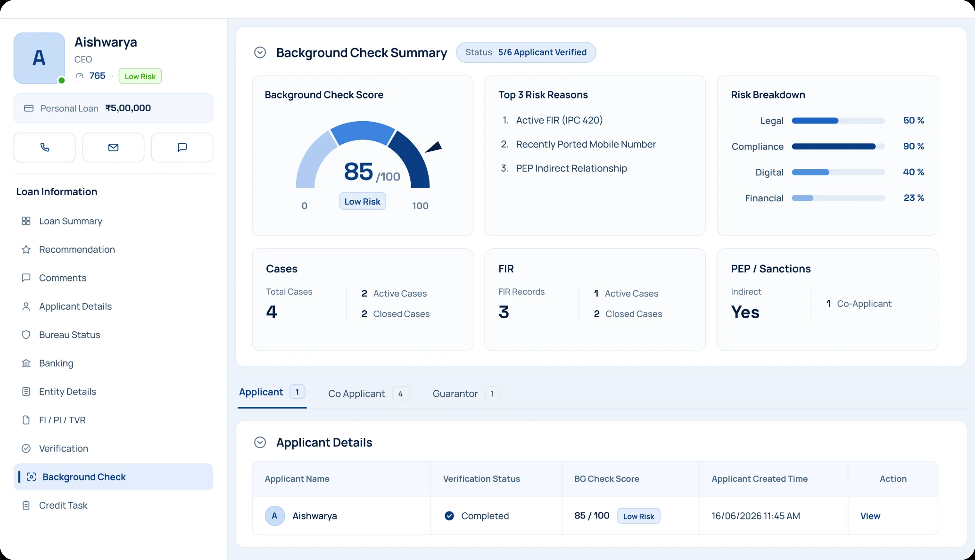This screenshot has width=975, height=560.
Task: Click the Financial risk progress bar
Action: click(838, 198)
